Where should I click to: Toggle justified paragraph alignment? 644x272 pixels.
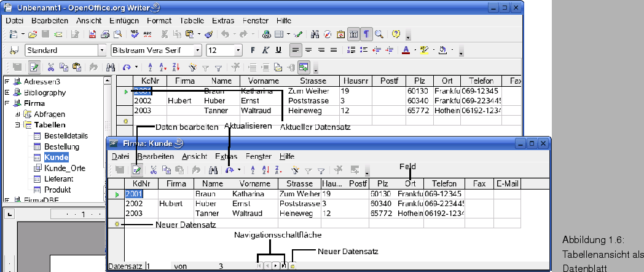[334, 50]
